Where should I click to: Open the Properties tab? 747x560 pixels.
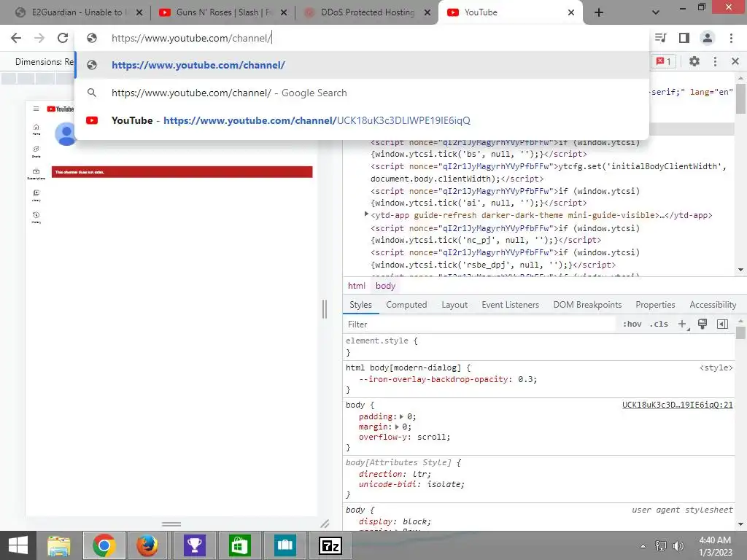coord(655,305)
